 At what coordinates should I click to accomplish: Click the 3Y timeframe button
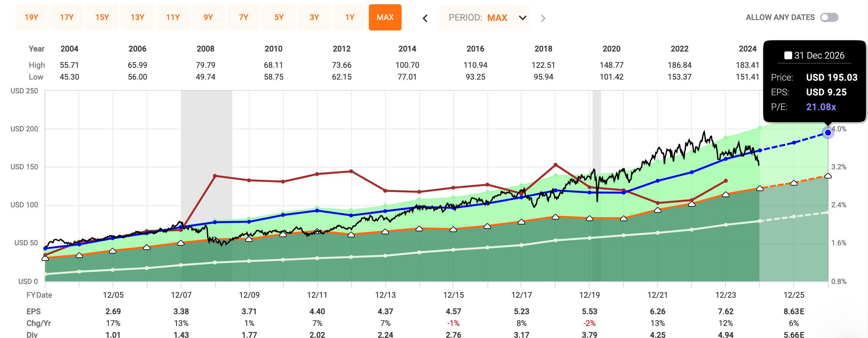[x=314, y=18]
